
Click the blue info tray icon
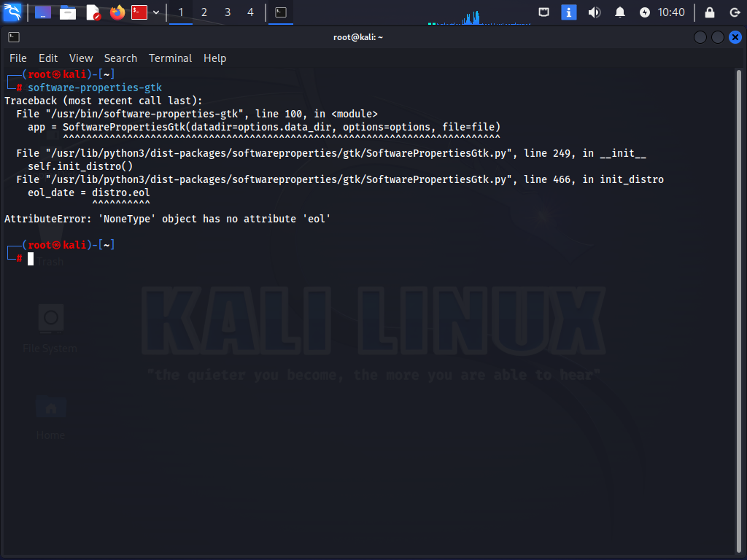coord(568,12)
